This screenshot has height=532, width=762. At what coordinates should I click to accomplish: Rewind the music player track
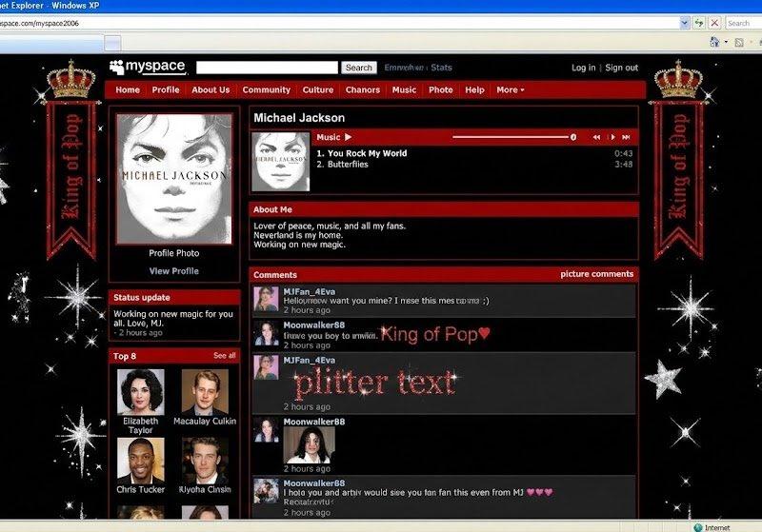pyautogui.click(x=596, y=137)
